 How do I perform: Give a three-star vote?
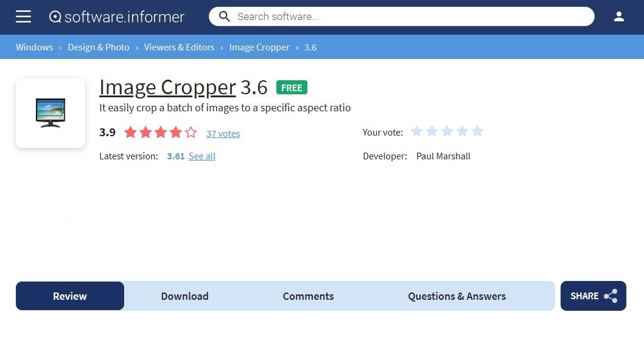(x=447, y=131)
